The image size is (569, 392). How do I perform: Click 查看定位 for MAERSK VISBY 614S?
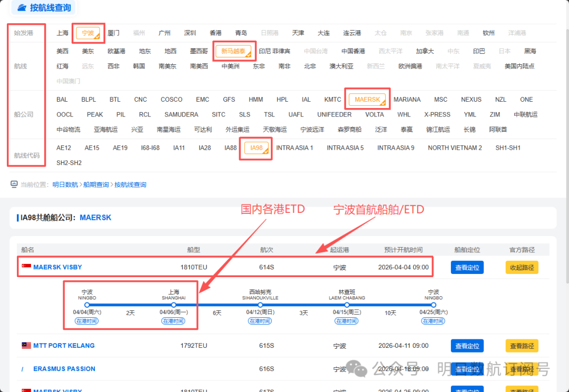(467, 267)
